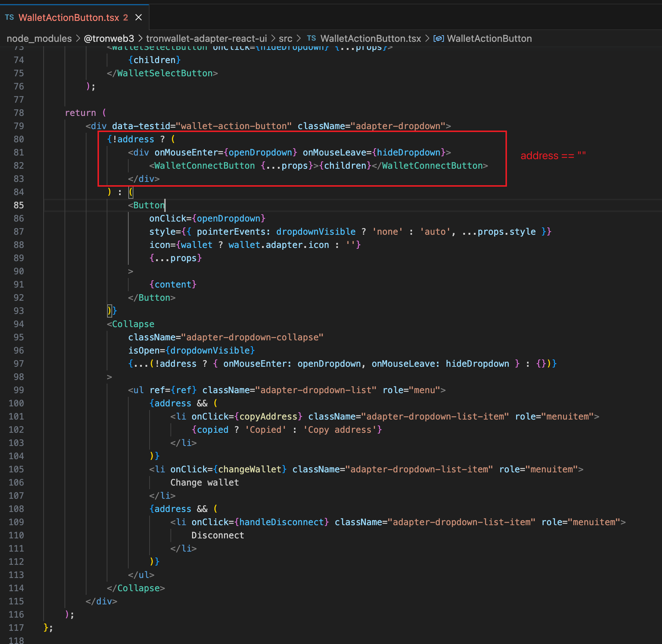Click the TS icon beside WalletActionButton.tsx in breadcrumb
662x644 pixels.
(x=312, y=39)
